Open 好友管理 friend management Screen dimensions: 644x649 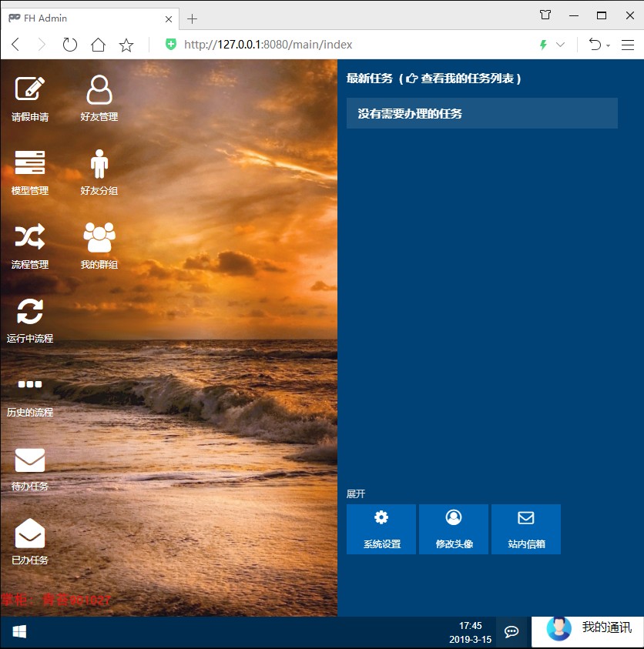coord(99,99)
